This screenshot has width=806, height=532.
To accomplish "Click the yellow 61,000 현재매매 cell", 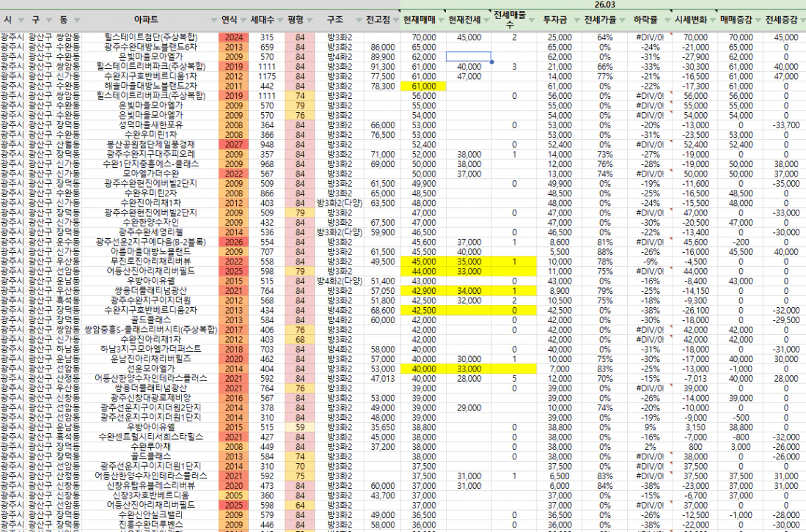I will point(424,86).
